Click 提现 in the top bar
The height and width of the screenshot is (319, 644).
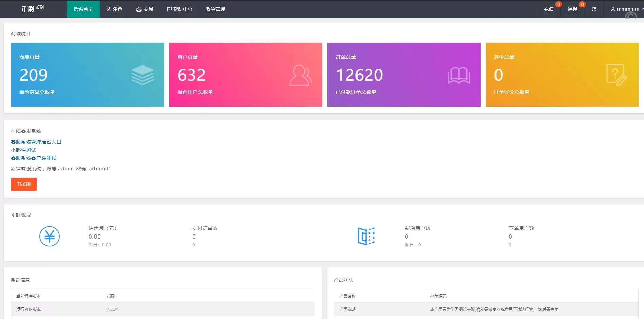pyautogui.click(x=572, y=9)
